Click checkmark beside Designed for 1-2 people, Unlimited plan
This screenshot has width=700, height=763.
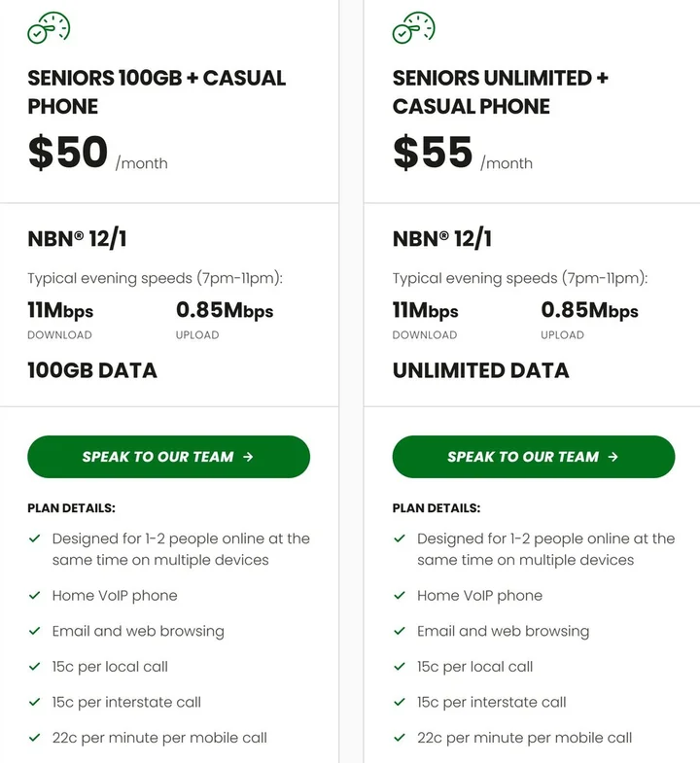(x=400, y=538)
